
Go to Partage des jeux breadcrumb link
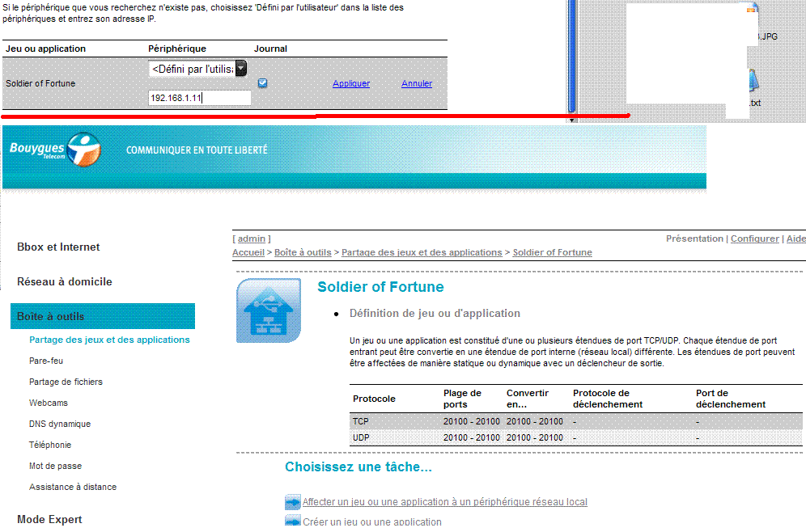[422, 252]
